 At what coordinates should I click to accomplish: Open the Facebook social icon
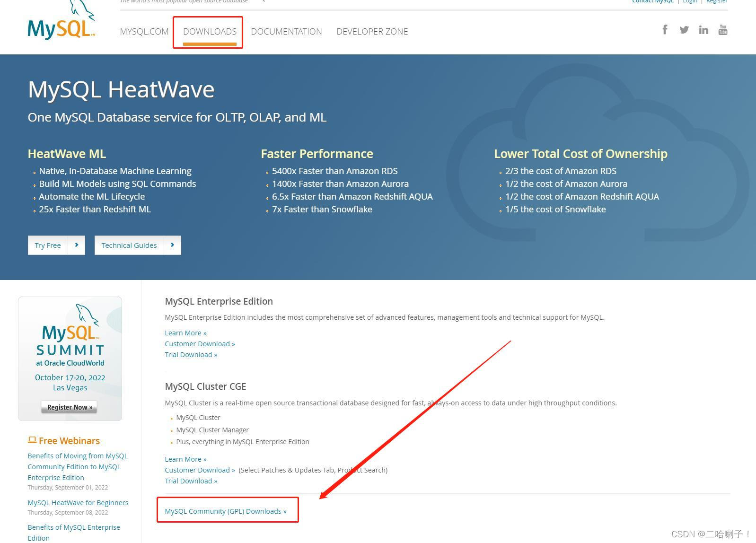[x=665, y=30]
